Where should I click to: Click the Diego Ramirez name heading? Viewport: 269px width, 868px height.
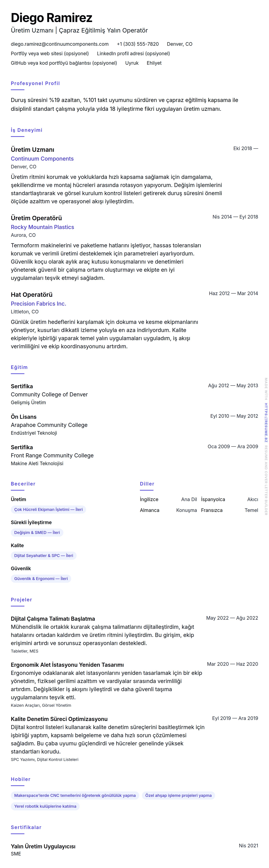[x=51, y=17]
